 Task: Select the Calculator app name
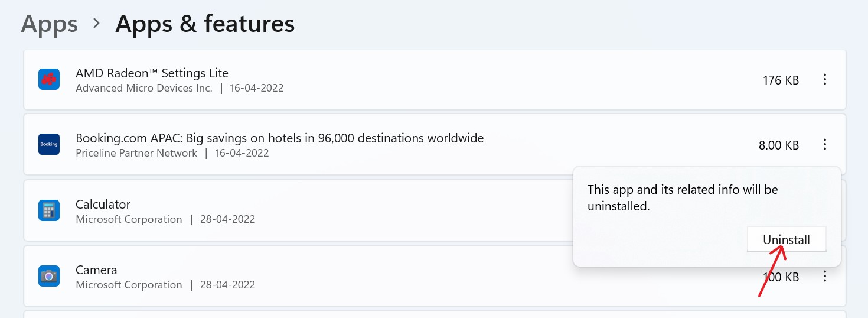pos(103,205)
